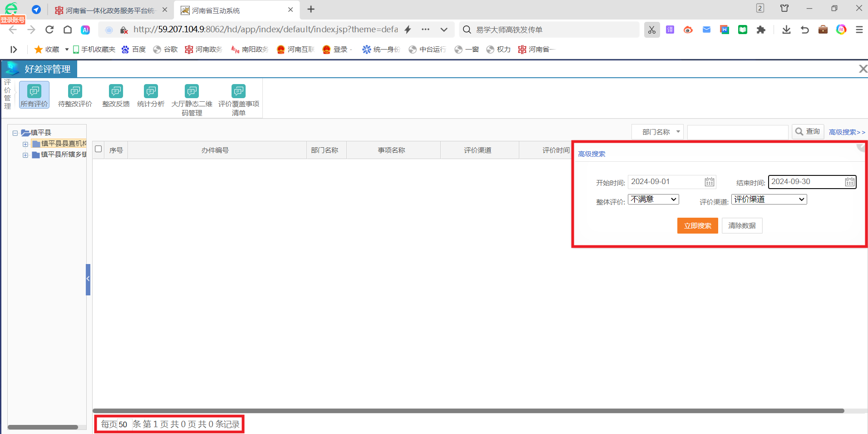868x434 pixels.
Task: Open 河南政务 bookmark link
Action: (203, 50)
